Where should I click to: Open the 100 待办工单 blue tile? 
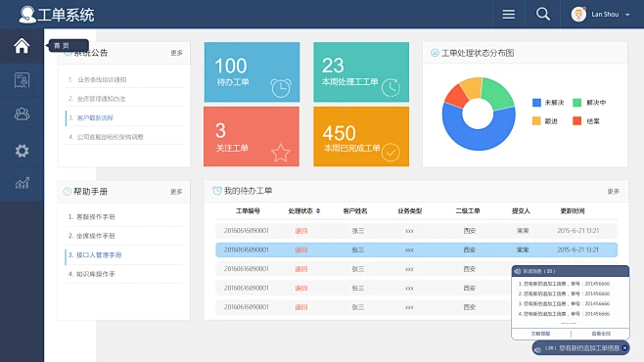coord(252,71)
